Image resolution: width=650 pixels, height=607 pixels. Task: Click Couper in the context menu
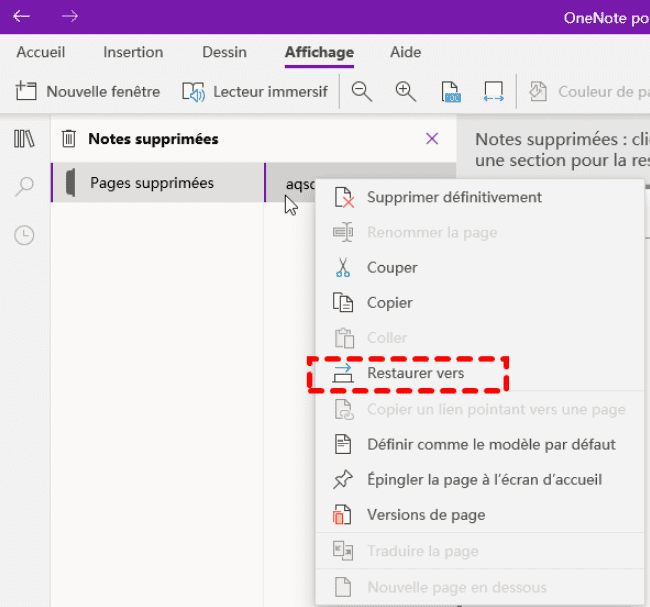[x=392, y=268]
